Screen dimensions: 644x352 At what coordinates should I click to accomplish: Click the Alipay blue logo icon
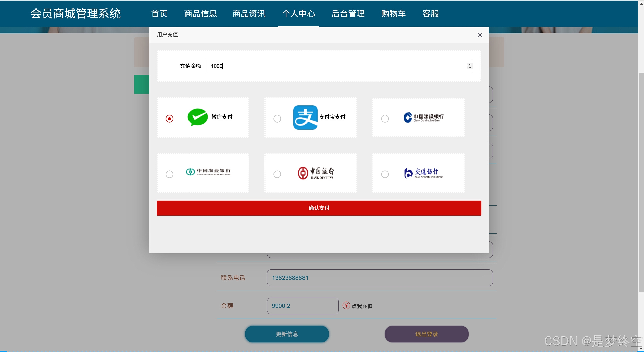click(305, 118)
